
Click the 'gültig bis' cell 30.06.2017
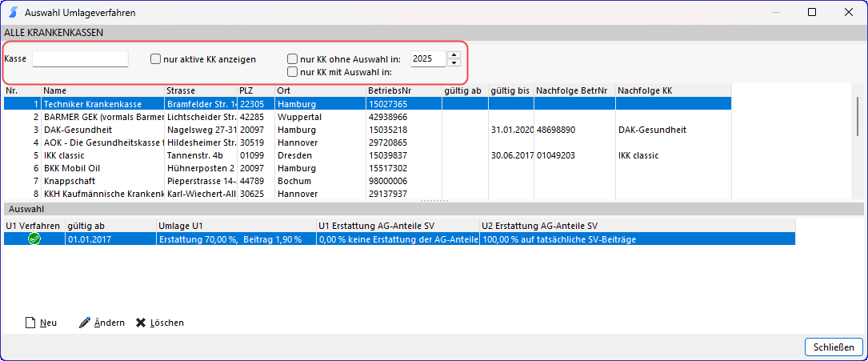point(511,155)
